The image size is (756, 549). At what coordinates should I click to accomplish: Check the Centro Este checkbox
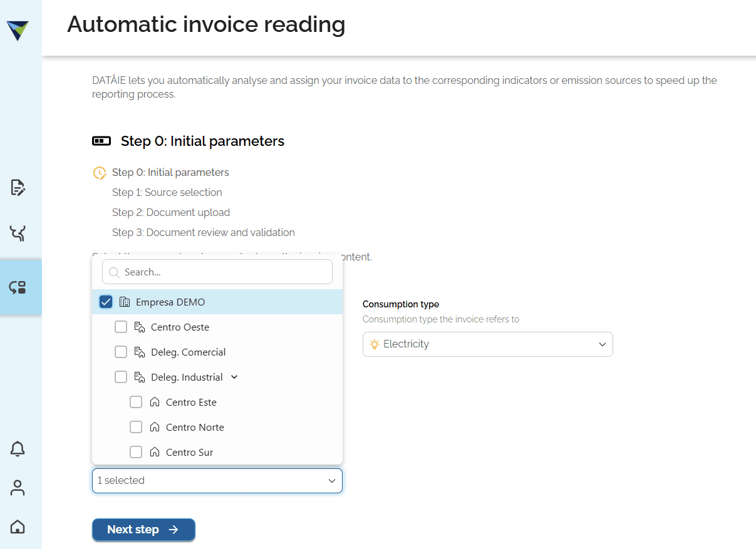[x=136, y=402]
